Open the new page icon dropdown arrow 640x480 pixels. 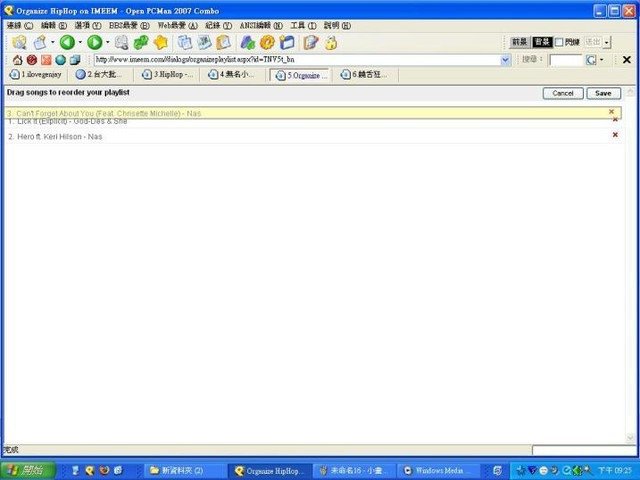(x=52, y=42)
